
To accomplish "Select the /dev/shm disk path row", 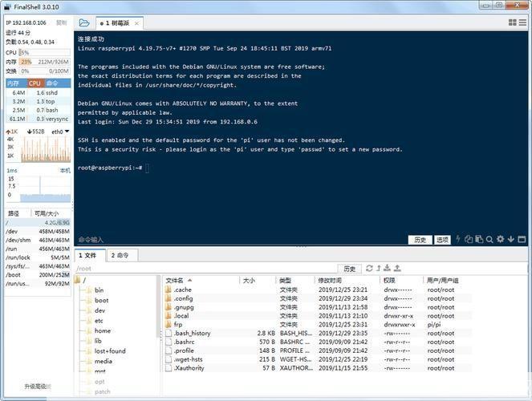I will [38, 240].
